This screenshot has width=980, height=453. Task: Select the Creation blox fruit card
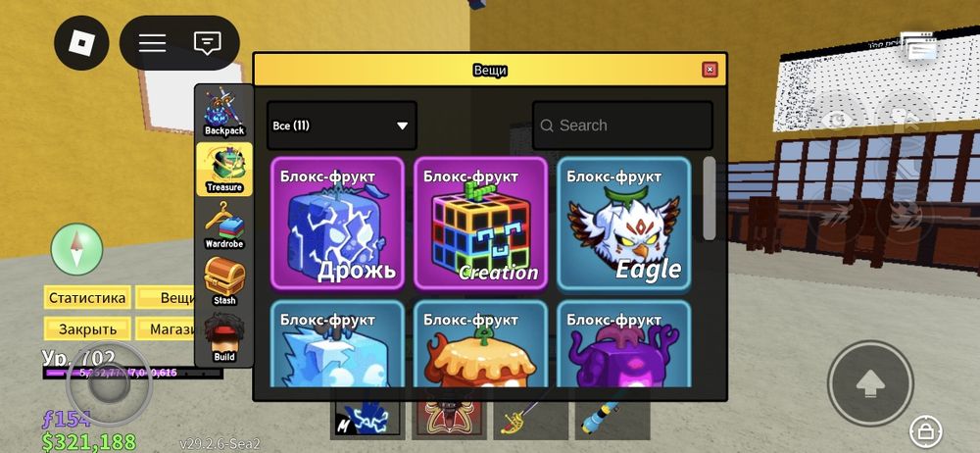[x=480, y=223]
